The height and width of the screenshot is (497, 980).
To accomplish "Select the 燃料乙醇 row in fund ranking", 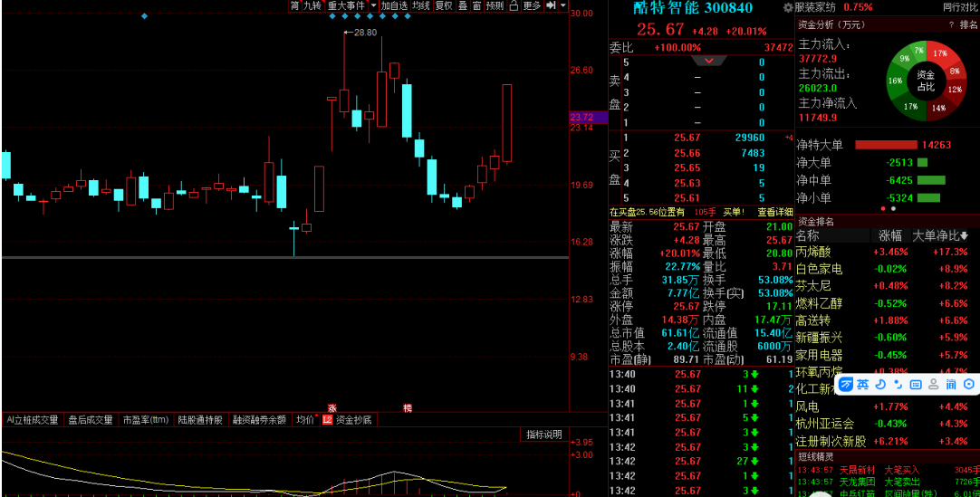I will [x=888, y=303].
